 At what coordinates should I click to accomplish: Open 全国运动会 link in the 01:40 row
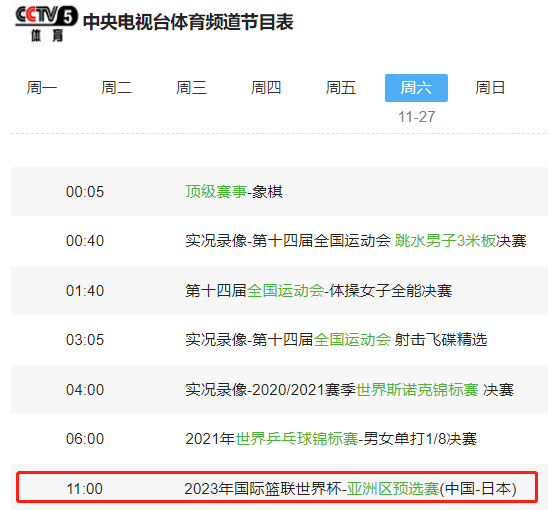pyautogui.click(x=286, y=291)
